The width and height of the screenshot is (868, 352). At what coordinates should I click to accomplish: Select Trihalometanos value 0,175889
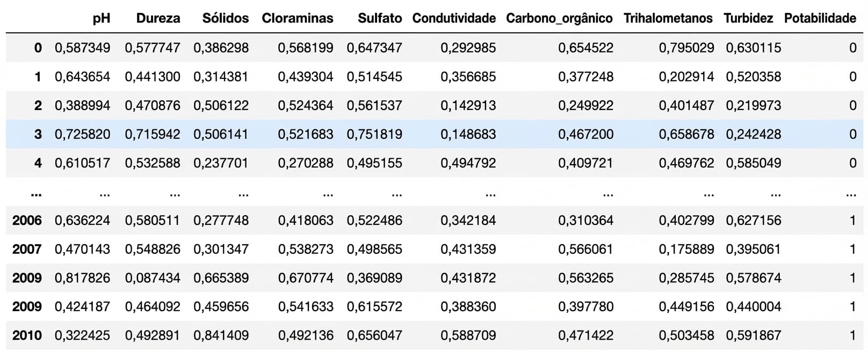tap(686, 249)
